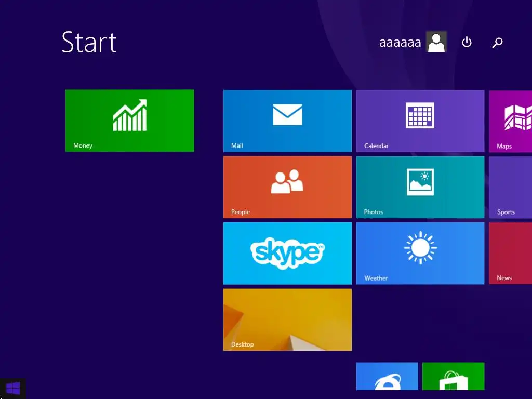The height and width of the screenshot is (399, 532).
Task: Open the Mail tile
Action: [287, 121]
